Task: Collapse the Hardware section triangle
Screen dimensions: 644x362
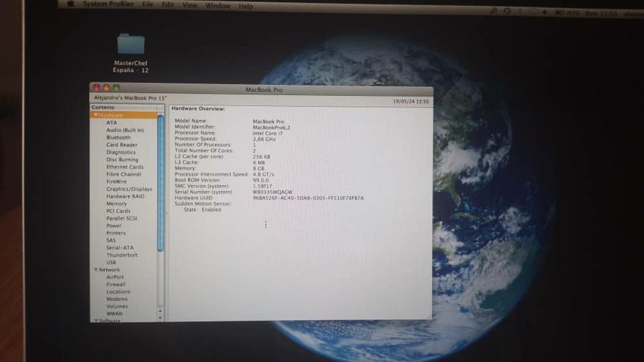Action: point(96,115)
